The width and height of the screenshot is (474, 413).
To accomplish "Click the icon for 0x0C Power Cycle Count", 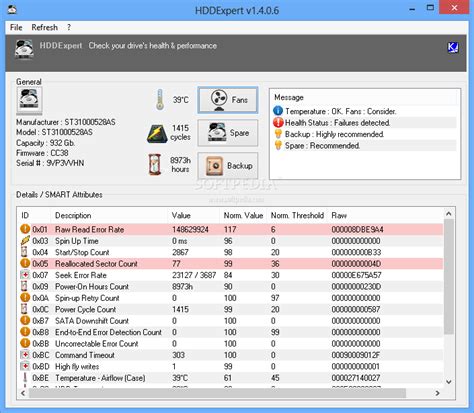I will 24,309.
